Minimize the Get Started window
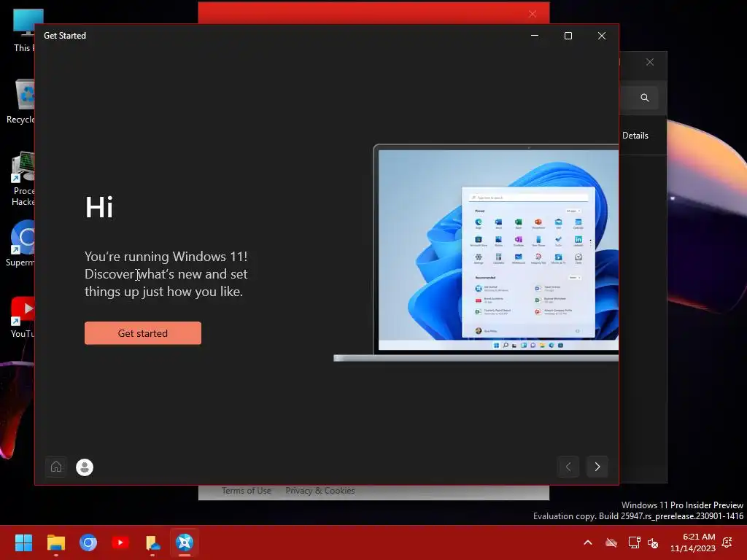Image resolution: width=747 pixels, height=560 pixels. tap(535, 36)
